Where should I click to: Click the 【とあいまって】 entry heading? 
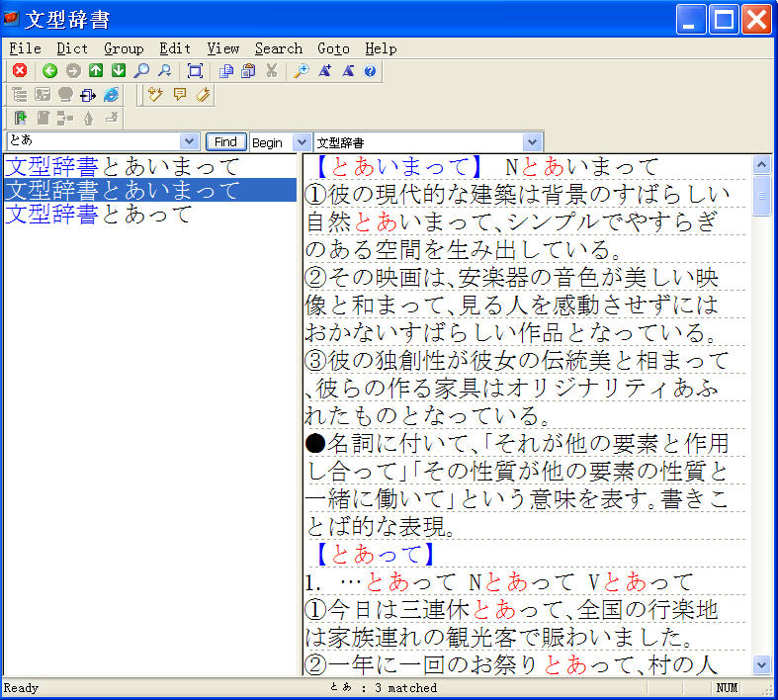pyautogui.click(x=398, y=167)
